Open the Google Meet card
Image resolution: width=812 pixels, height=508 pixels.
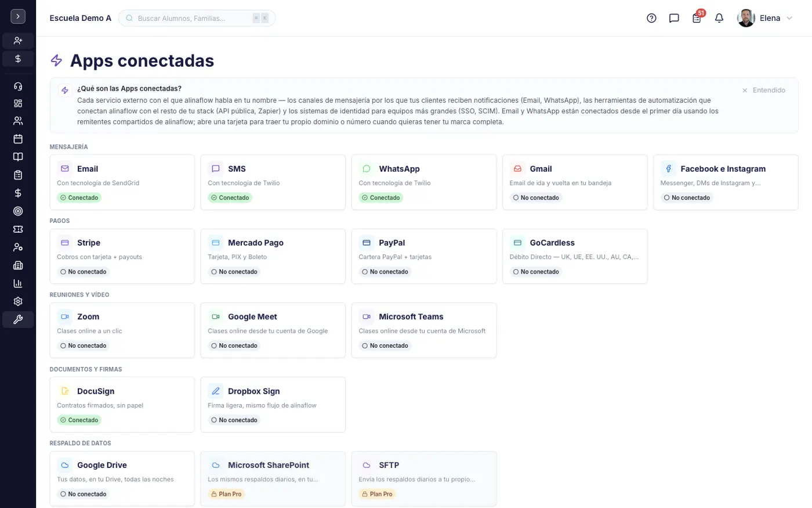coord(273,330)
